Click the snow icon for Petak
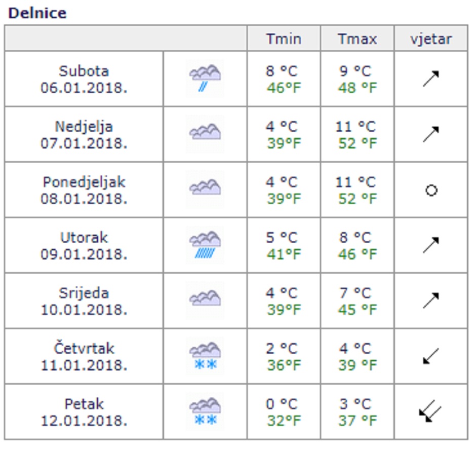Viewport: 476px width, 449px height. point(205,411)
